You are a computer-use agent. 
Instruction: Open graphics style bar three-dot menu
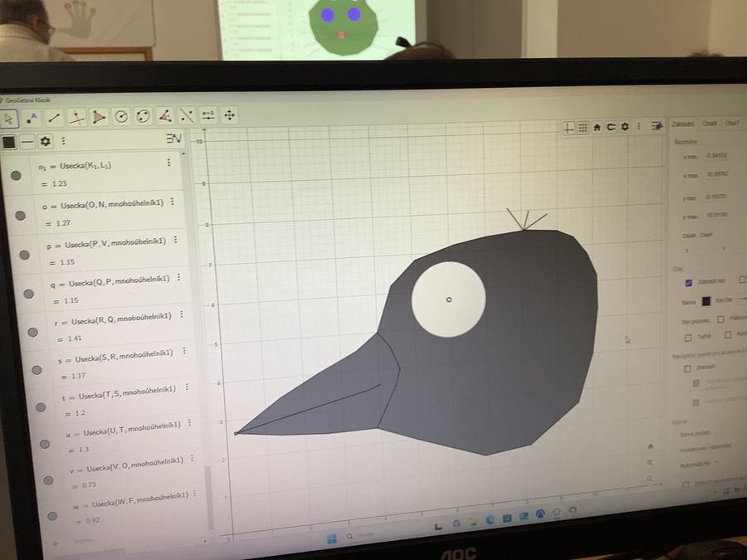[x=639, y=127]
